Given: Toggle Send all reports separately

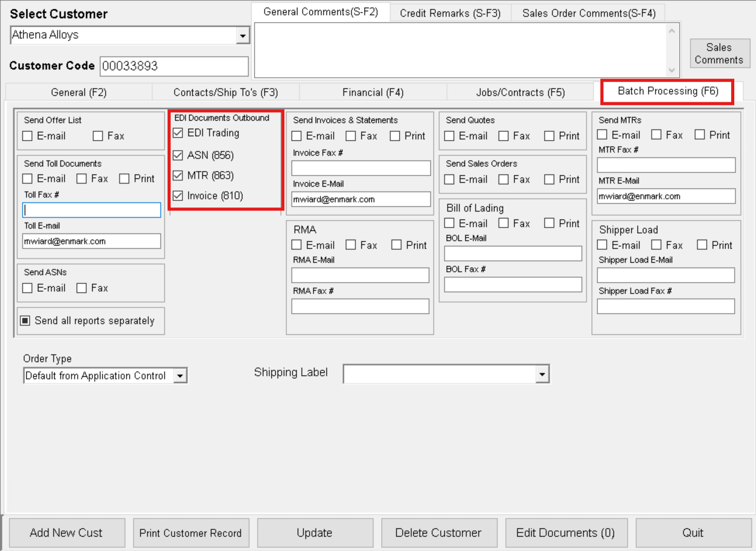Looking at the screenshot, I should (25, 321).
